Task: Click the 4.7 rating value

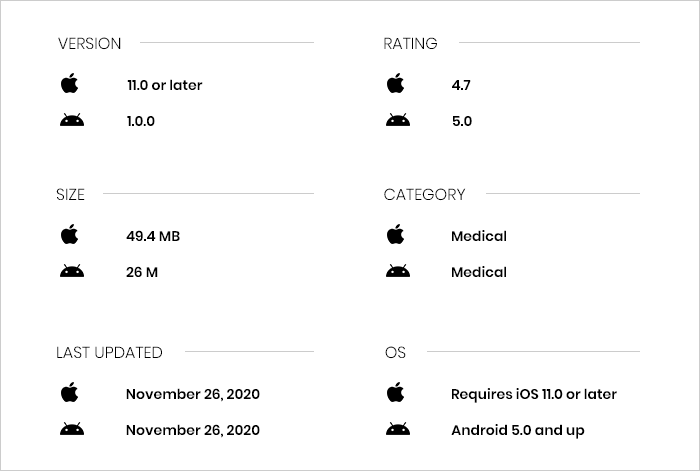Action: pyautogui.click(x=461, y=85)
